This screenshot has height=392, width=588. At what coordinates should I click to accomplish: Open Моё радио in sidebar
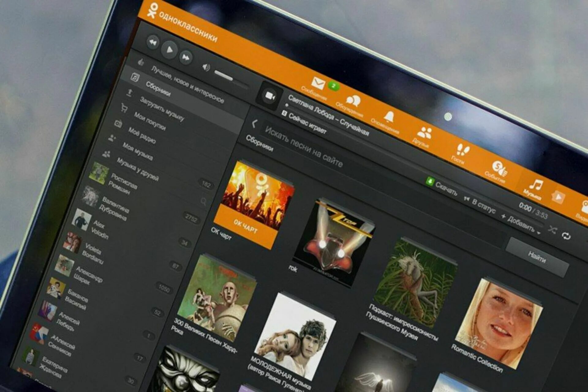point(141,135)
